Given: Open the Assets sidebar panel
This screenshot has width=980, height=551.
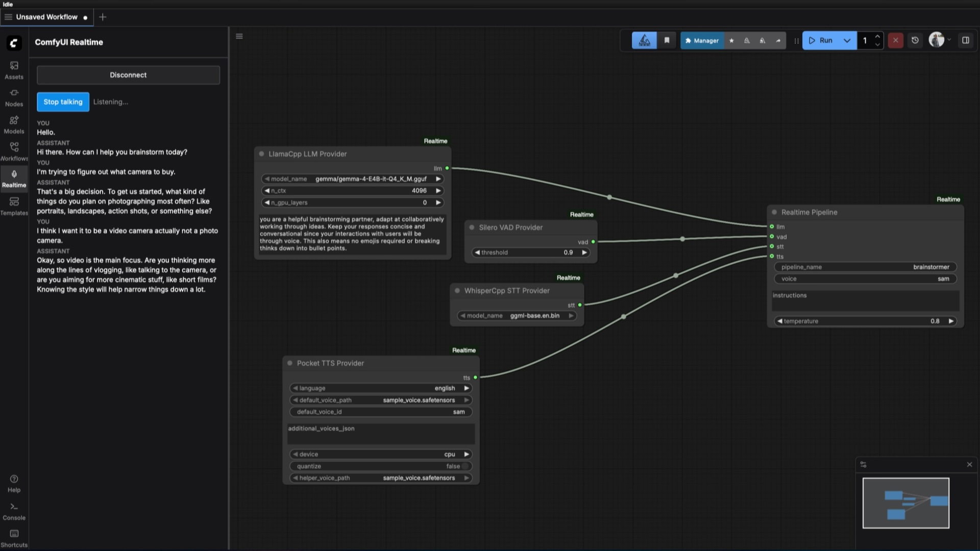Looking at the screenshot, I should coord(14,70).
